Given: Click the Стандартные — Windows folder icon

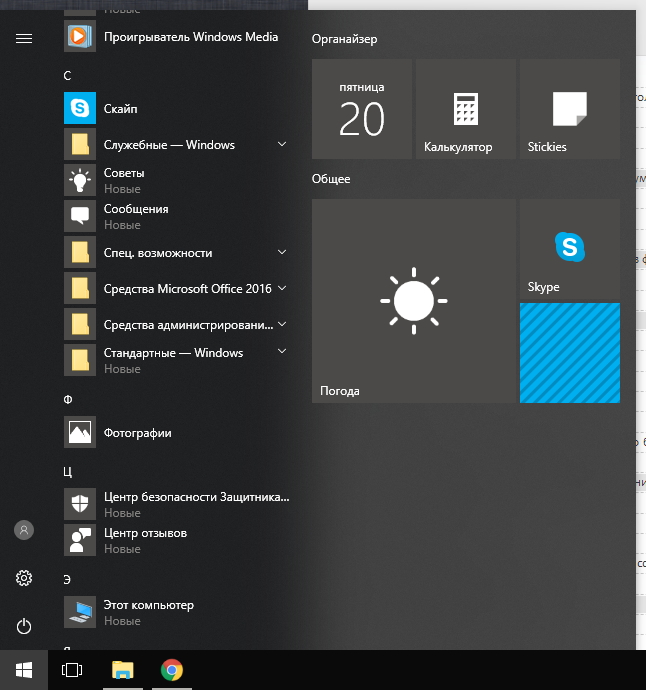Looking at the screenshot, I should (80, 360).
